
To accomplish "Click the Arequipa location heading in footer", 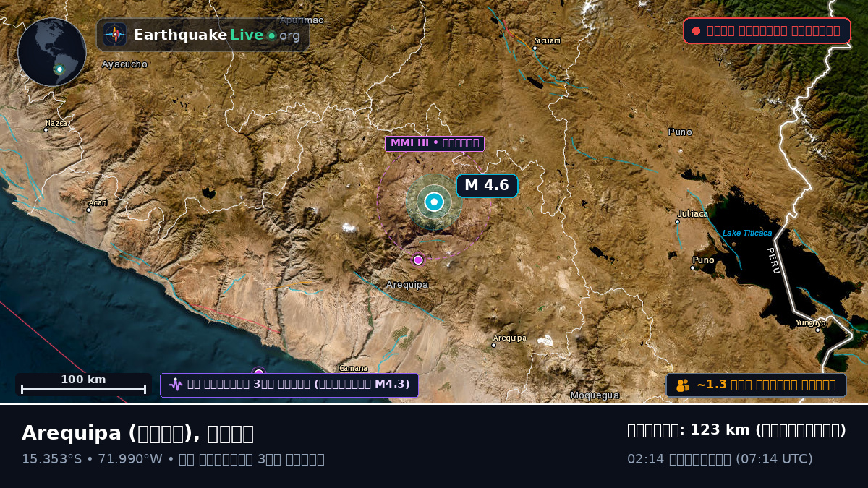I will pyautogui.click(x=137, y=433).
